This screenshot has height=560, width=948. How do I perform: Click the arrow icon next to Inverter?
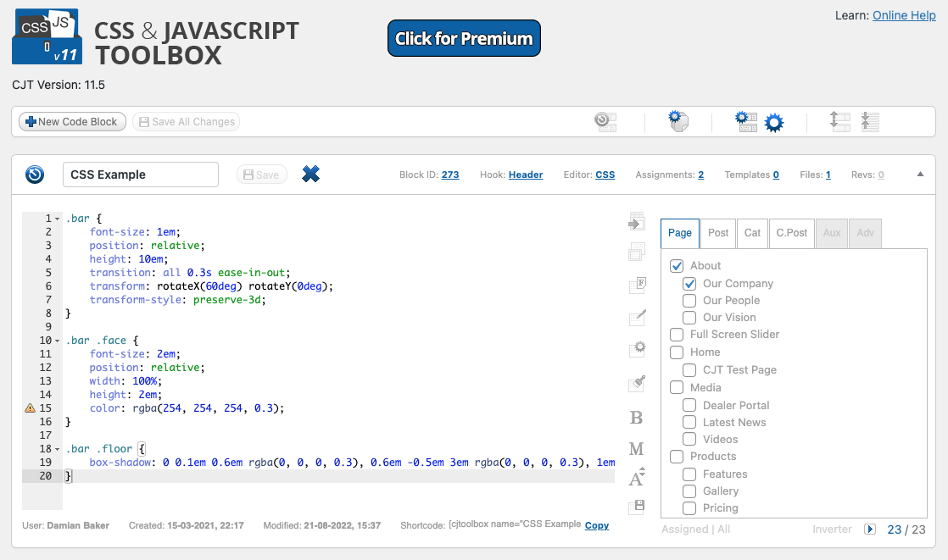tap(870, 530)
